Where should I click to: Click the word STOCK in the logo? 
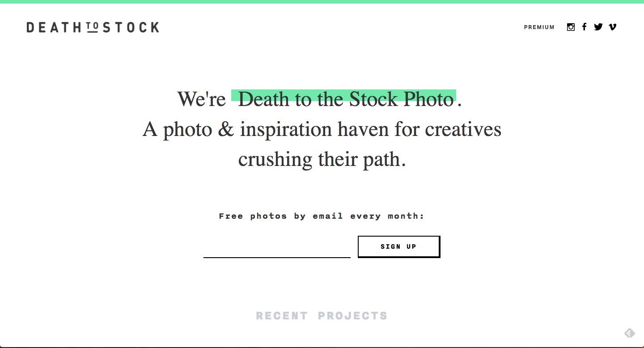coord(131,27)
